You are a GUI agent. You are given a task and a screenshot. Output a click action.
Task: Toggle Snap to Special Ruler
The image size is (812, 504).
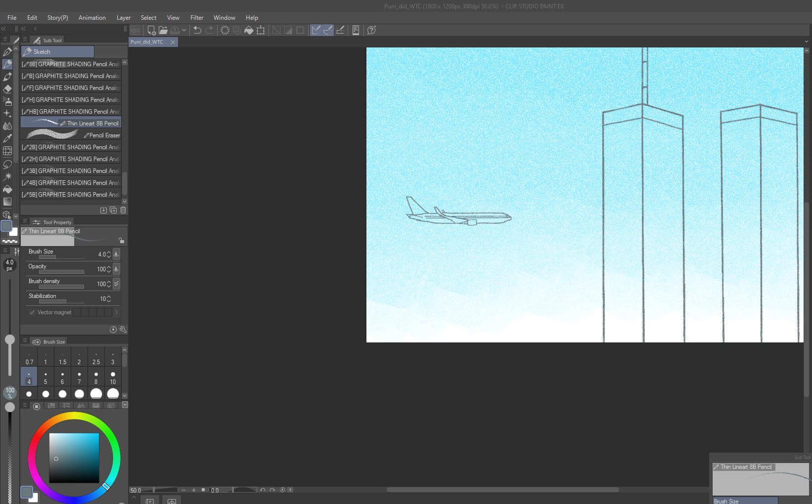coord(328,30)
